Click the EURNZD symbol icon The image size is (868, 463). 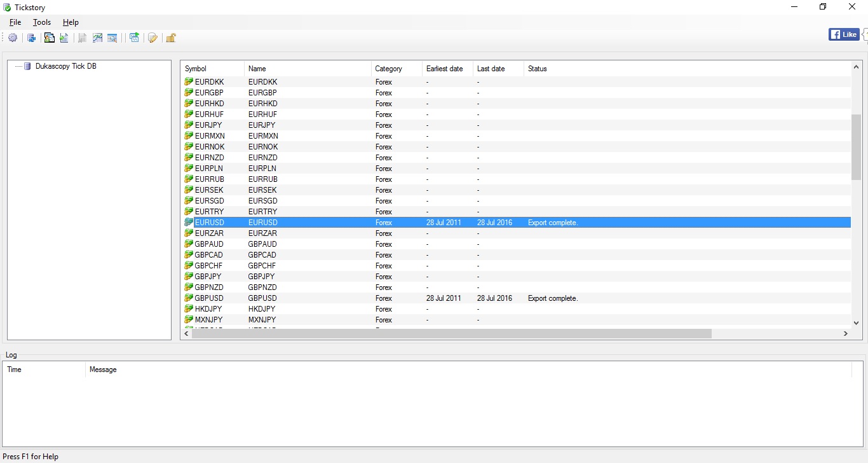[x=189, y=158]
